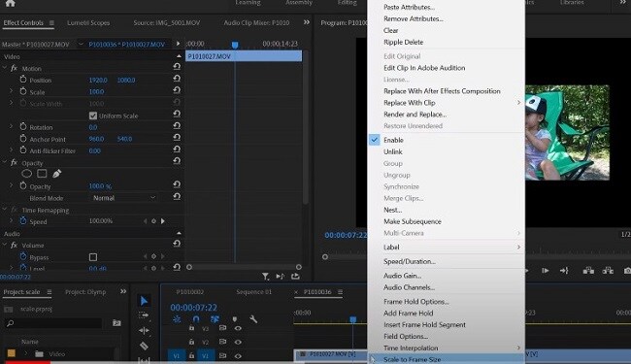631x364 pixels.
Task: Click the Project panel search field
Action: (x=52, y=323)
